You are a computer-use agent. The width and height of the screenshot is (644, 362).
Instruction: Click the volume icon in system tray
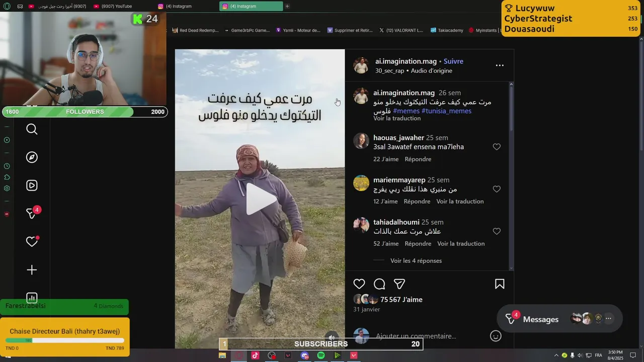tap(580, 355)
